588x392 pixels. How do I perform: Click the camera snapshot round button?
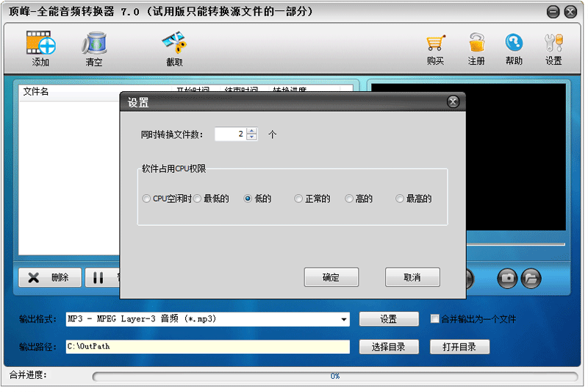coord(507,279)
